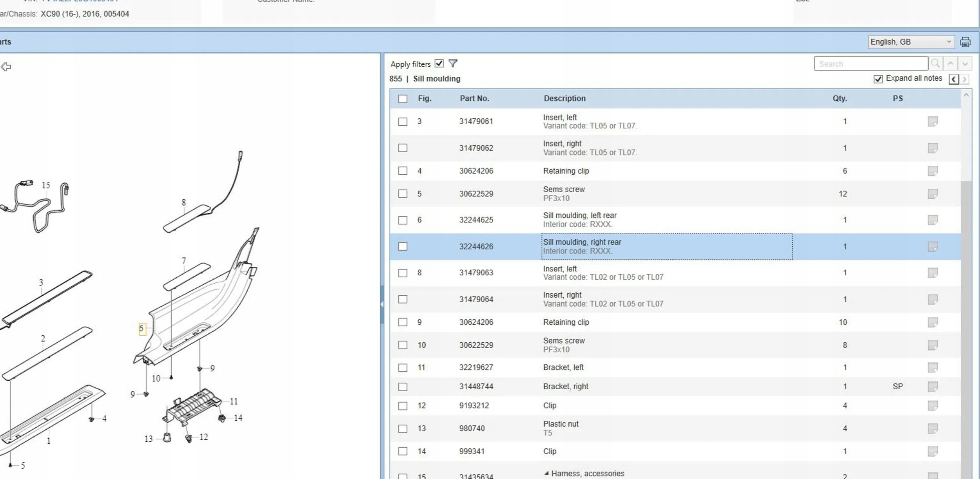Image resolution: width=980 pixels, height=479 pixels.
Task: Jump to previous search result arrow
Action: (951, 63)
